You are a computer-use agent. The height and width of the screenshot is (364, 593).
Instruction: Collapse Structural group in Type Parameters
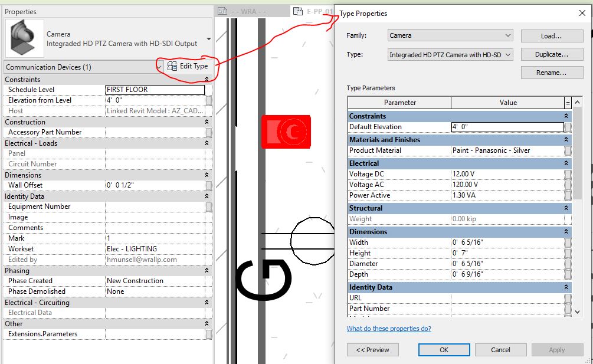click(x=566, y=208)
